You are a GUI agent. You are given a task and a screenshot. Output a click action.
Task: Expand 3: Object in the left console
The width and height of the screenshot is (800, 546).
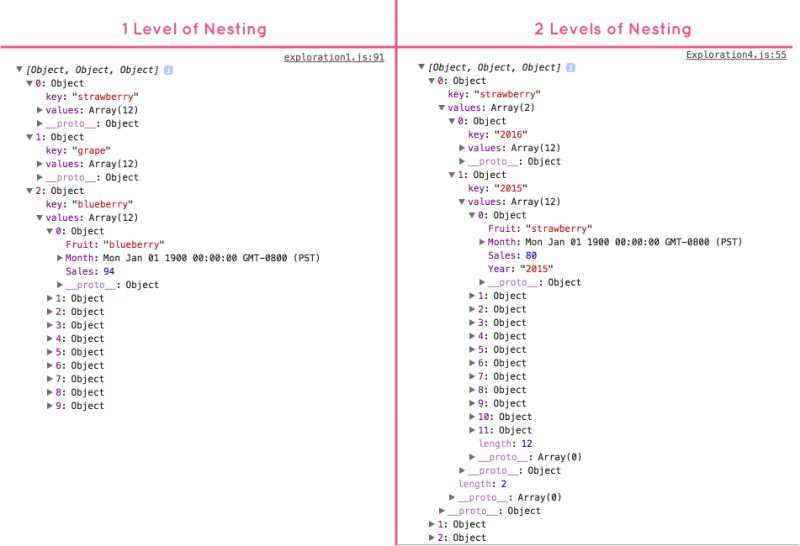[x=49, y=325]
